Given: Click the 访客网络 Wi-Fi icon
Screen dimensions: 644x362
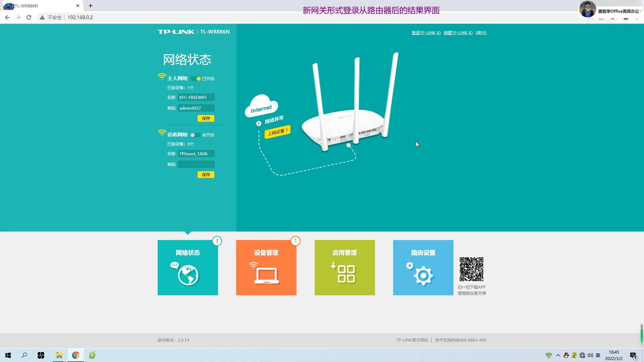Looking at the screenshot, I should point(161,132).
